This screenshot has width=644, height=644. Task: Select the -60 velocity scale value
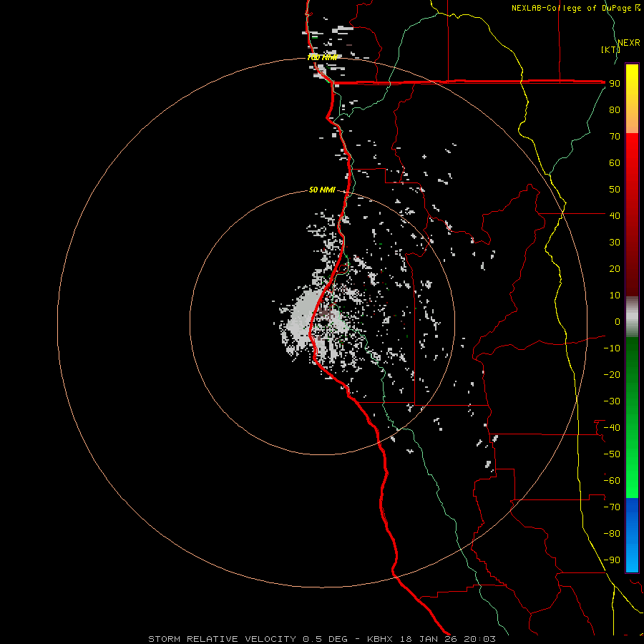coord(612,481)
